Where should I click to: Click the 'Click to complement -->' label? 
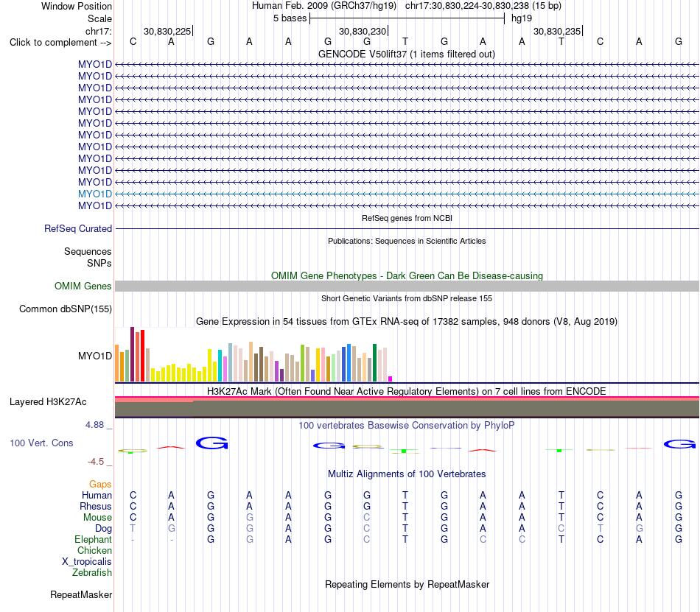point(60,43)
